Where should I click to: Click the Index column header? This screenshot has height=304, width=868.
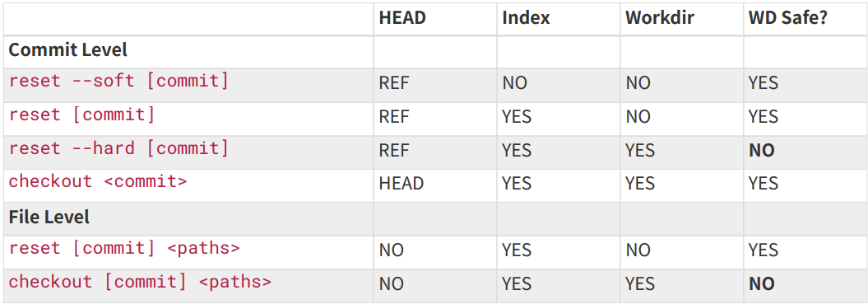click(526, 18)
